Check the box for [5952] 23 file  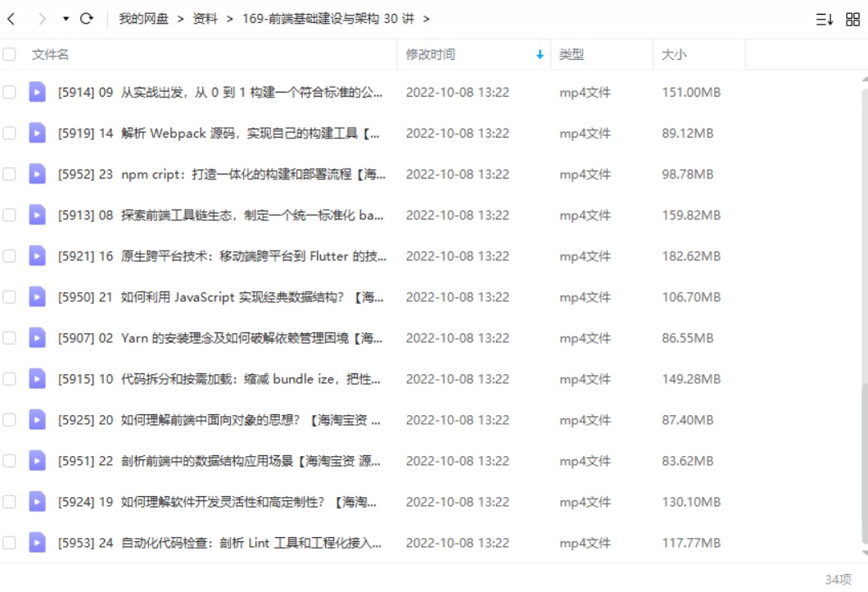point(9,174)
